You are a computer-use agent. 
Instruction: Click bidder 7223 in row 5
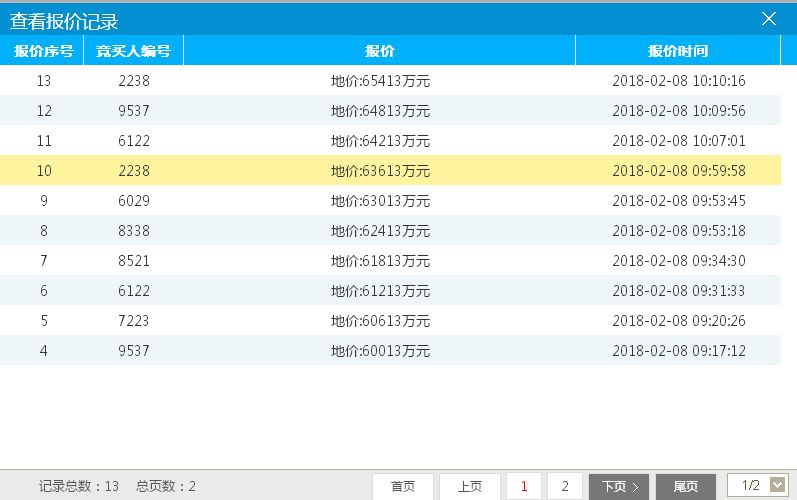133,321
